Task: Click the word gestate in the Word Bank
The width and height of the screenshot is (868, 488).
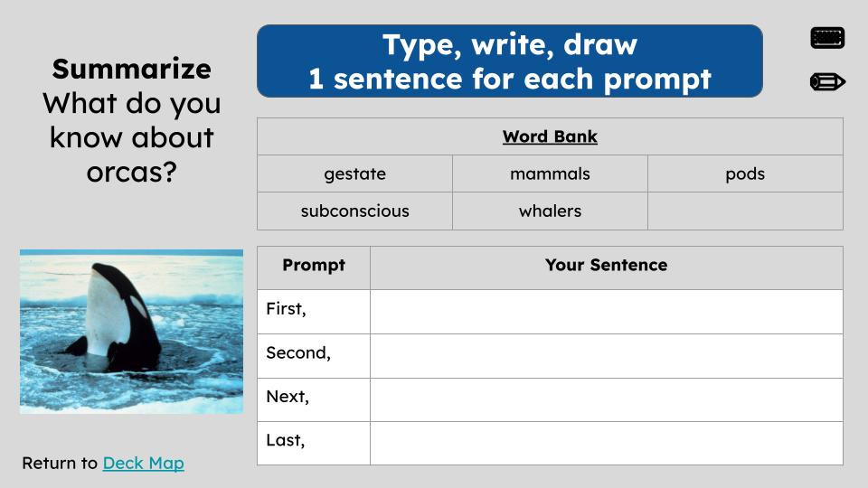Action: click(x=354, y=174)
